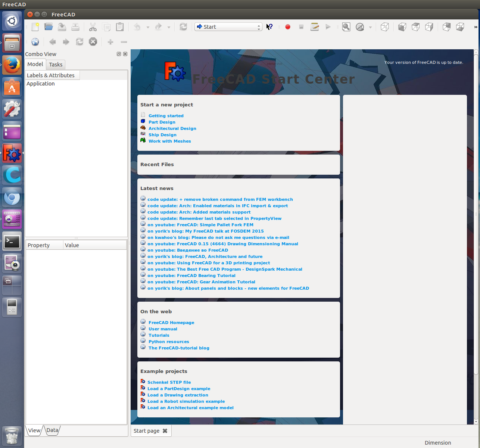
Task: Click the Labels & Attributes column header
Action: [x=51, y=75]
